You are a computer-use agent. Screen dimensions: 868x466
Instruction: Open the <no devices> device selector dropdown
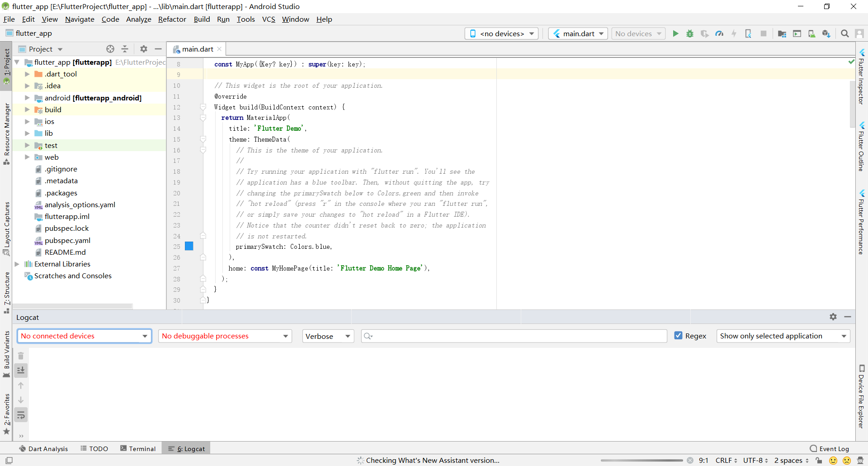coord(501,33)
